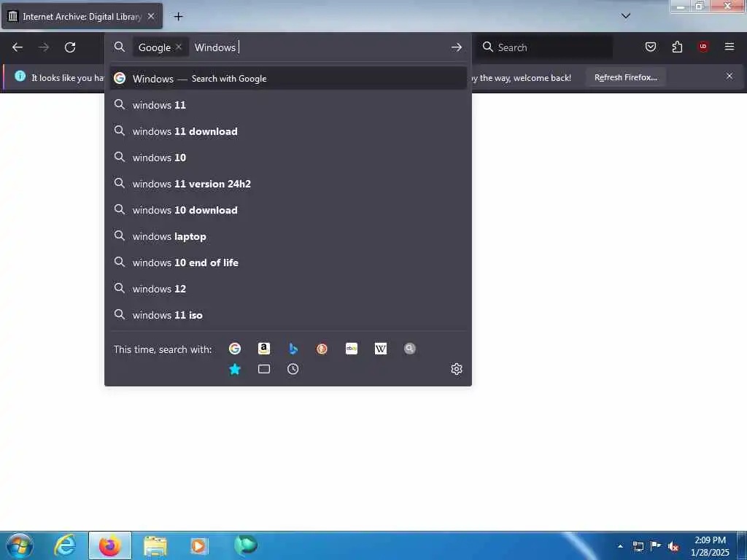
Task: Switch to the Internet Archive tab
Action: tap(82, 17)
